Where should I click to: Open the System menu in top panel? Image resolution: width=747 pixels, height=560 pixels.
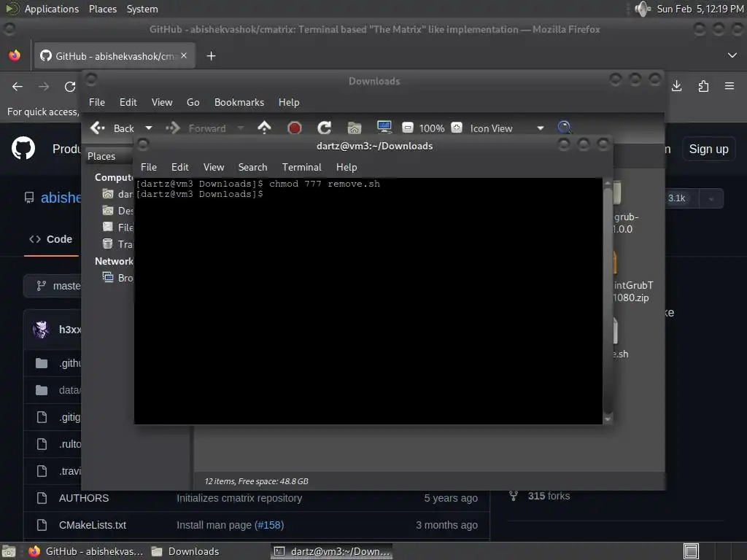click(x=142, y=9)
